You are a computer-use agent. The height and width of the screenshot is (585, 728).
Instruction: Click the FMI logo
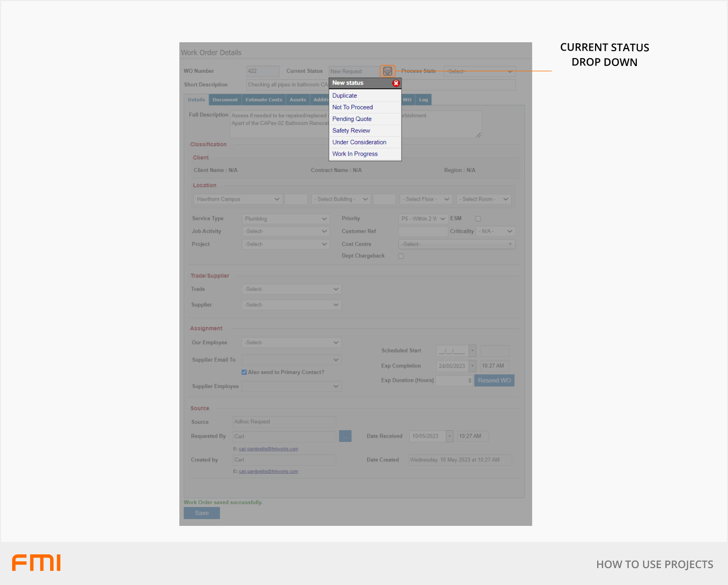tap(36, 563)
